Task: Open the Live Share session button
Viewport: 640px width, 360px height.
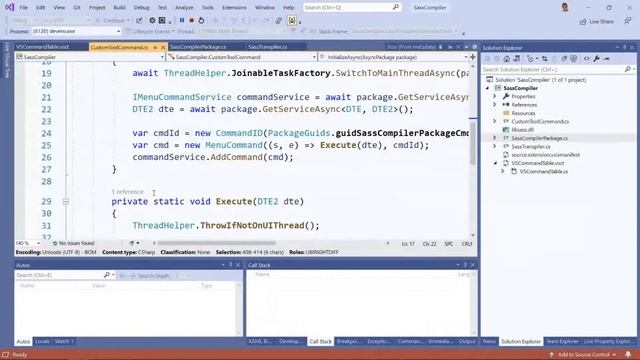Action: point(596,21)
